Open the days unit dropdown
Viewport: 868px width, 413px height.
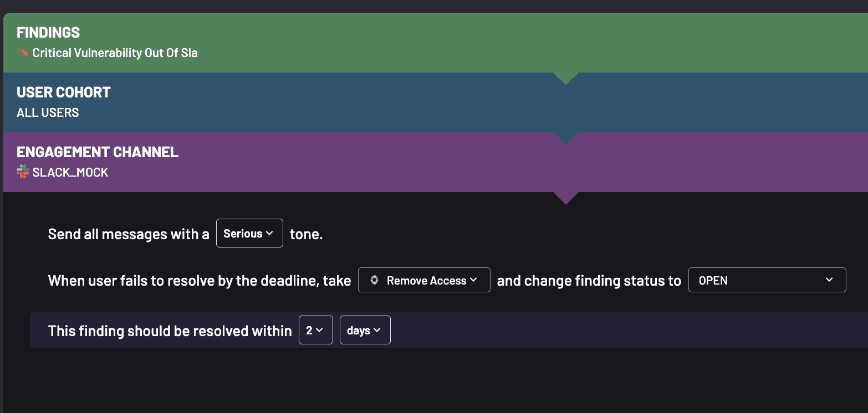pyautogui.click(x=365, y=330)
